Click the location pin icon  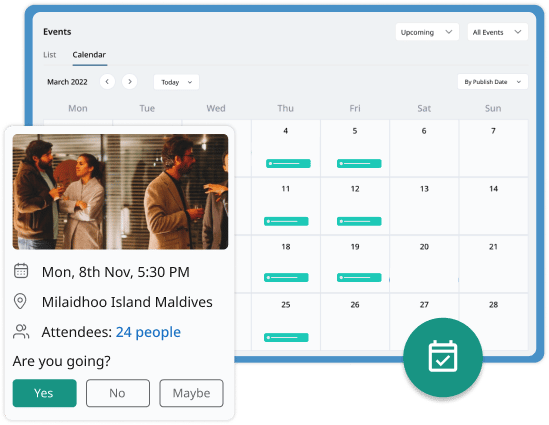pos(20,301)
